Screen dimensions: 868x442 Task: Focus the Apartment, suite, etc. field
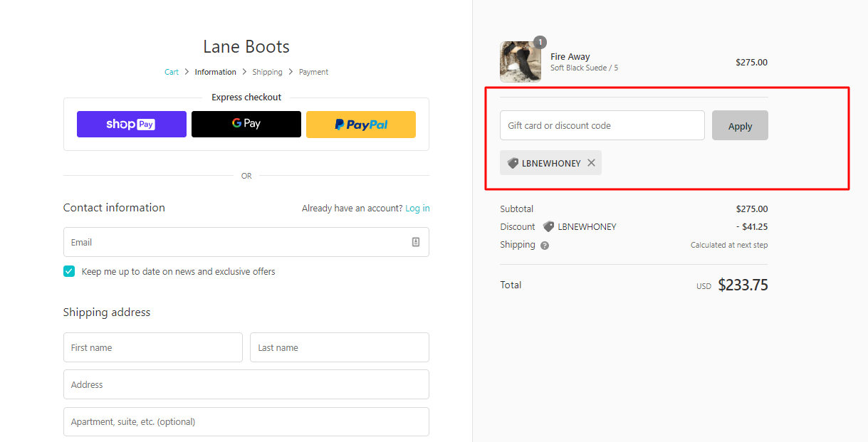246,421
